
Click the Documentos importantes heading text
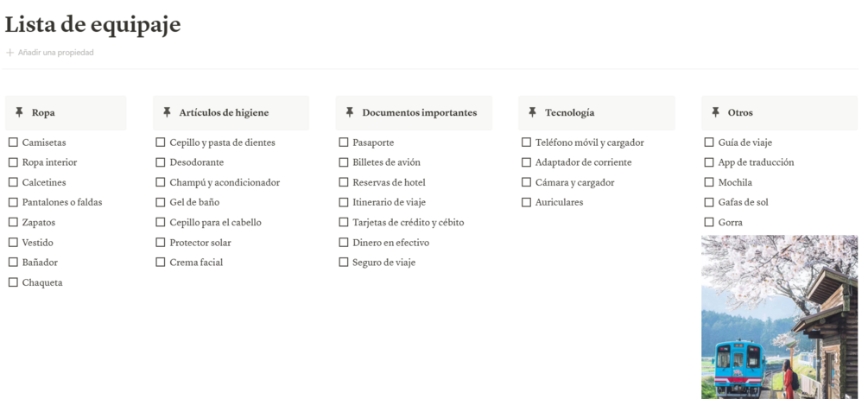(419, 112)
